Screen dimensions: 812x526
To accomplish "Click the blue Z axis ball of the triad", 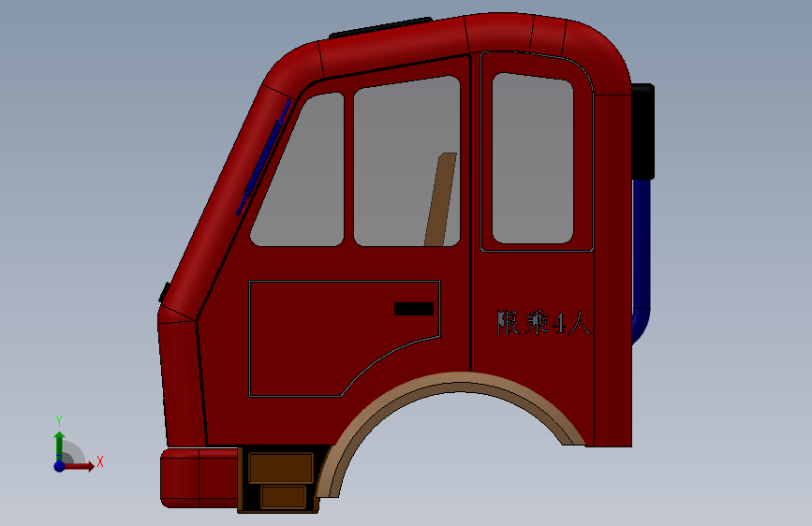I will point(60,466).
